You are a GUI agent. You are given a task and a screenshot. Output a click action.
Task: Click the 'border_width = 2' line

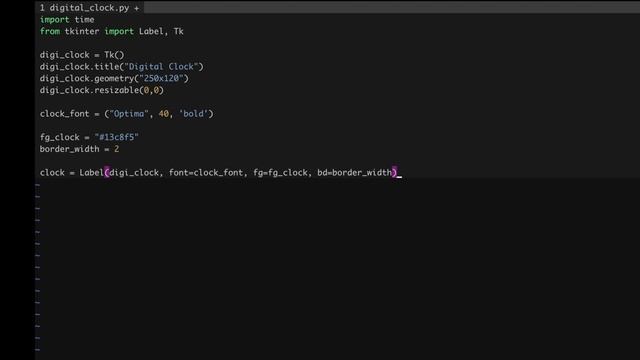(80, 149)
